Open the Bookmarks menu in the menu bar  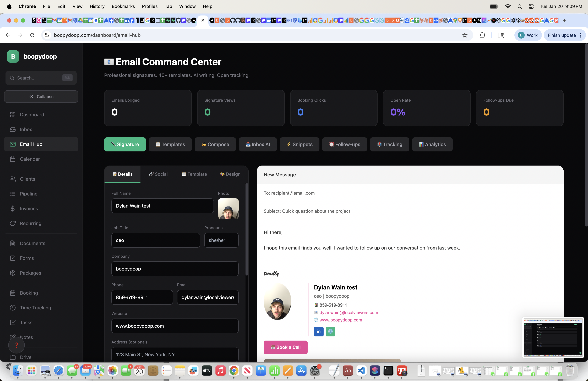[123, 6]
